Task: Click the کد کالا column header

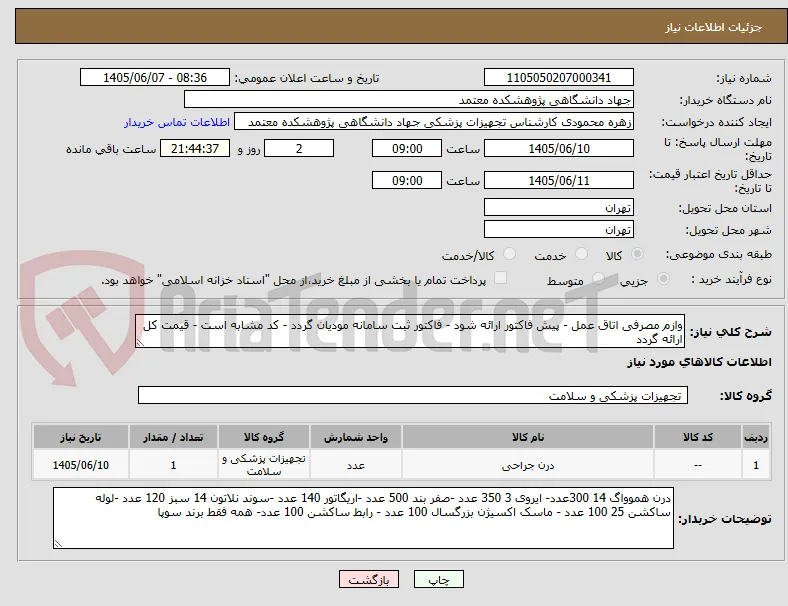Action: coord(698,437)
